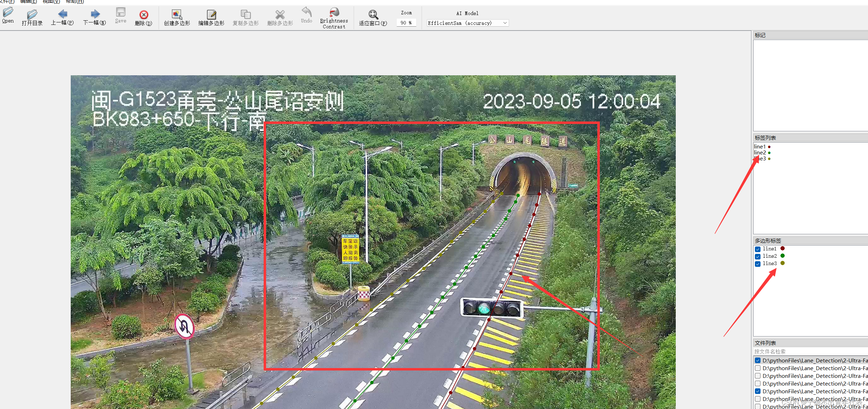Screen dimensions: 868x409
Task: Expand the AI Model dropdown
Action: click(x=503, y=23)
